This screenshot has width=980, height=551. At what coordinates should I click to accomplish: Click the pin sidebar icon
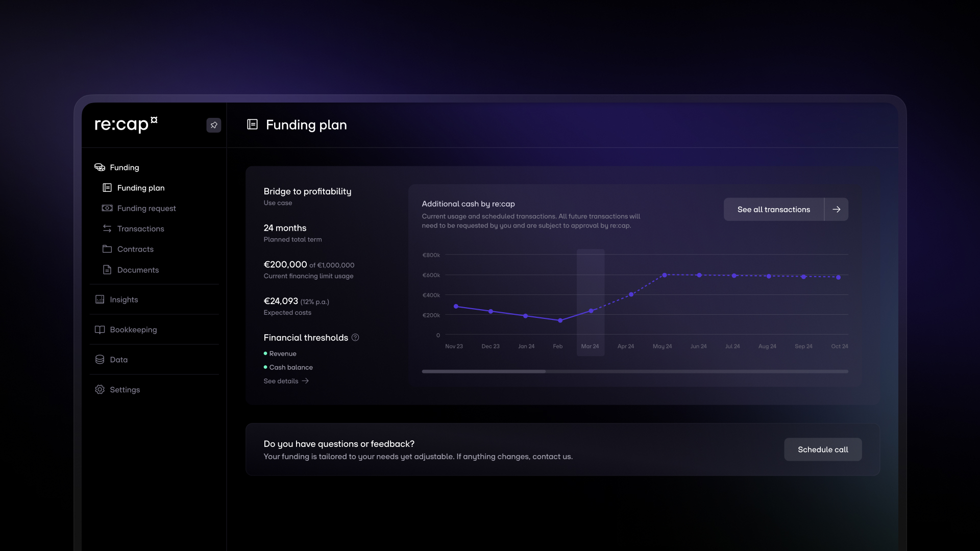coord(213,125)
